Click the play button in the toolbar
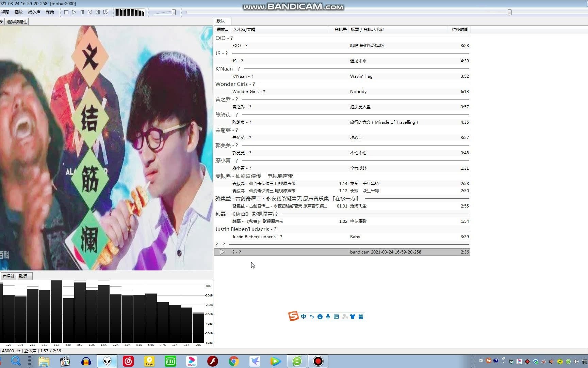588x368 pixels. pyautogui.click(x=74, y=12)
